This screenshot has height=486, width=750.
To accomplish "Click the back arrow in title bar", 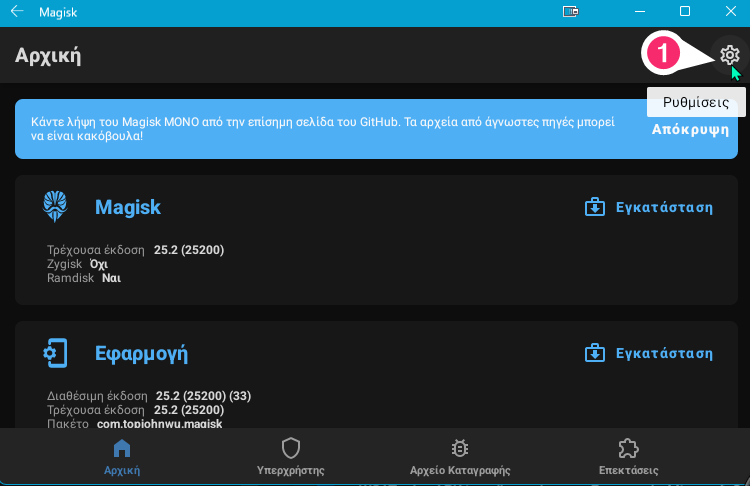I will click(x=17, y=11).
